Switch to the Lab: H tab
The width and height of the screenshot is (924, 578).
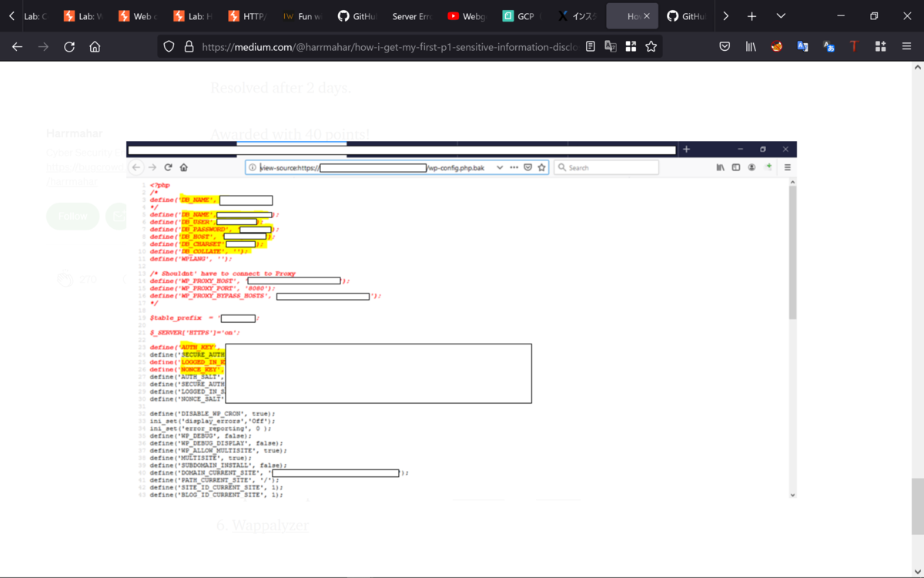coord(192,16)
